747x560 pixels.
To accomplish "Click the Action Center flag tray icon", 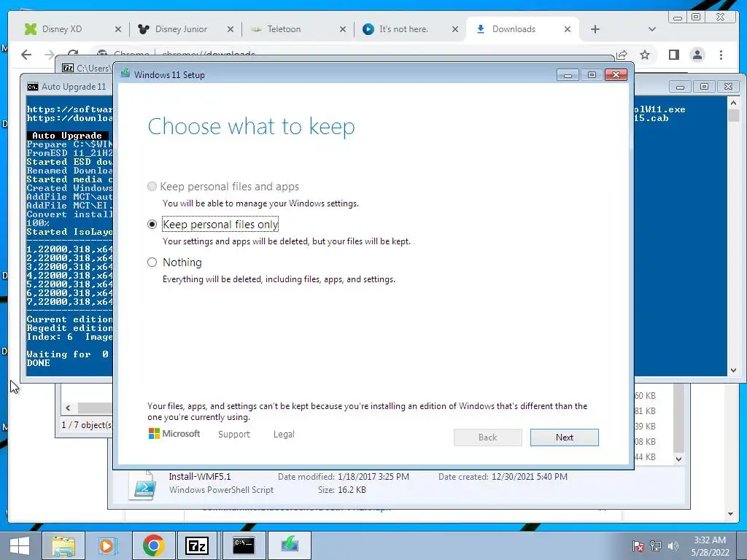I will point(638,546).
